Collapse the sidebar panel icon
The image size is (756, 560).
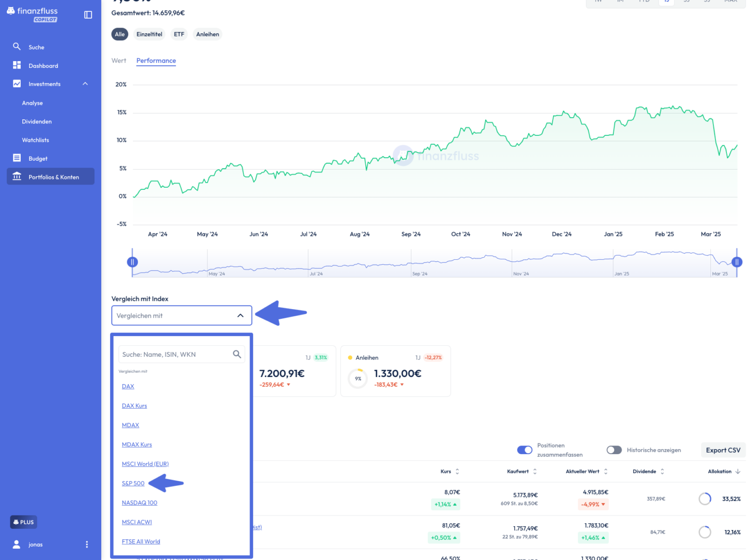[x=88, y=15]
